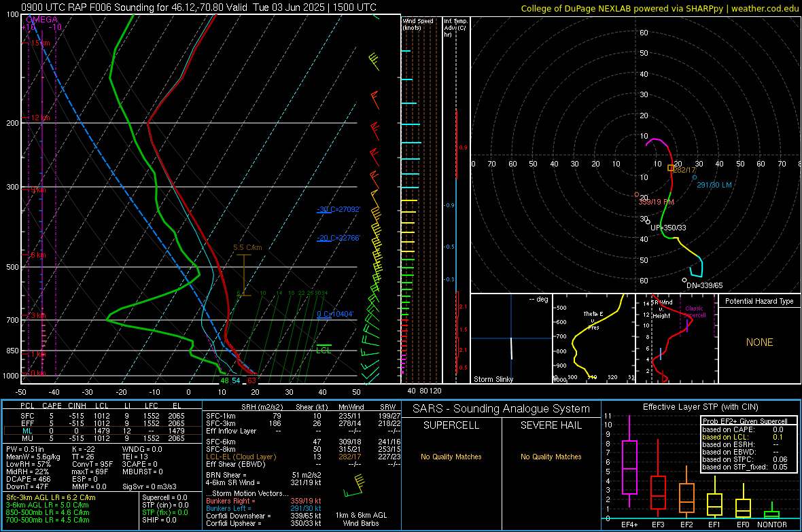Click the '-30 C=27092' height annotation
Screen dimensions: 802x532
tap(338, 209)
